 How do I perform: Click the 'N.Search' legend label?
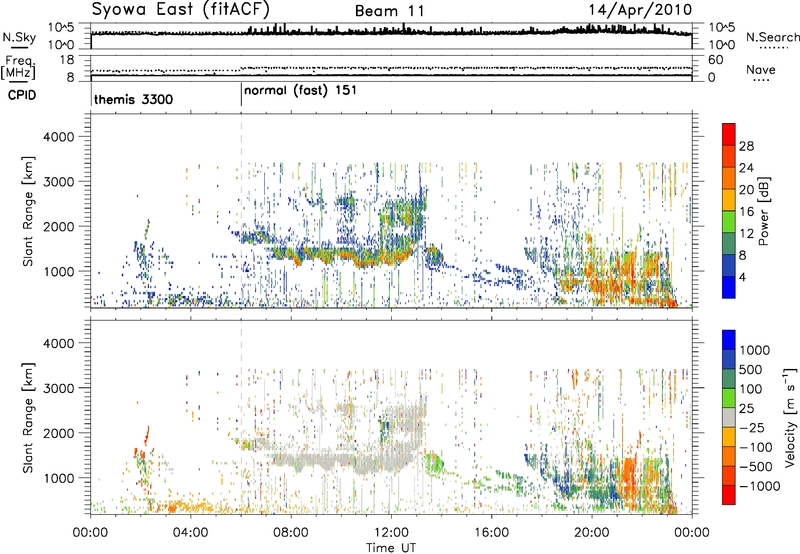coord(772,37)
